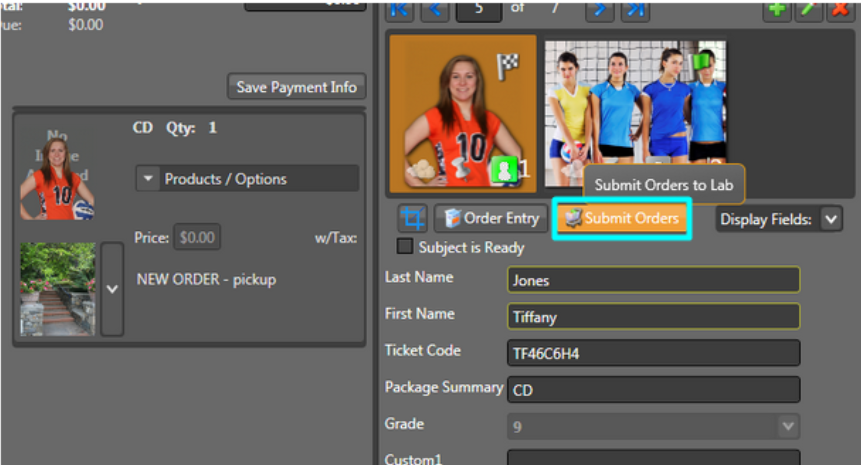Click the Last Name field containing Jones
The width and height of the screenshot is (861, 465).
[x=653, y=280]
